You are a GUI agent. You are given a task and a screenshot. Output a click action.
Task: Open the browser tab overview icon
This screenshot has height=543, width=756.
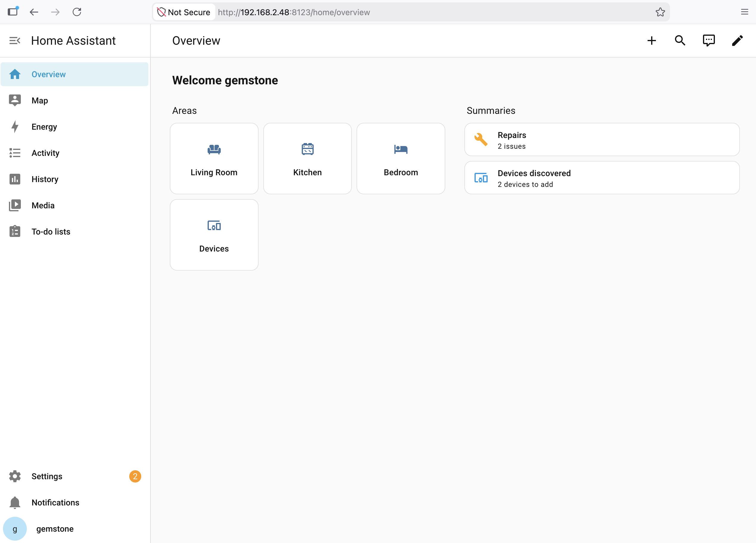pos(13,12)
